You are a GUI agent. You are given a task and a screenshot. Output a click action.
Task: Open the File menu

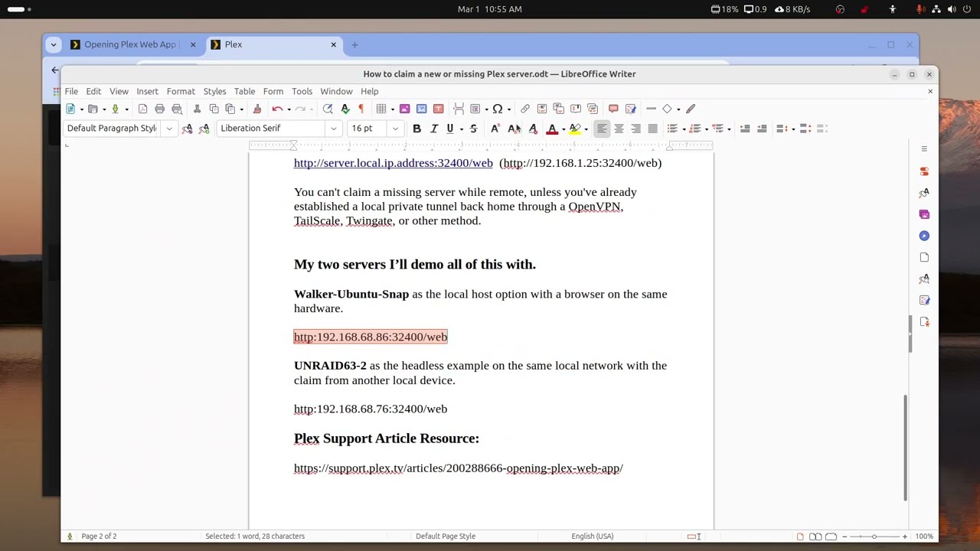pos(71,91)
